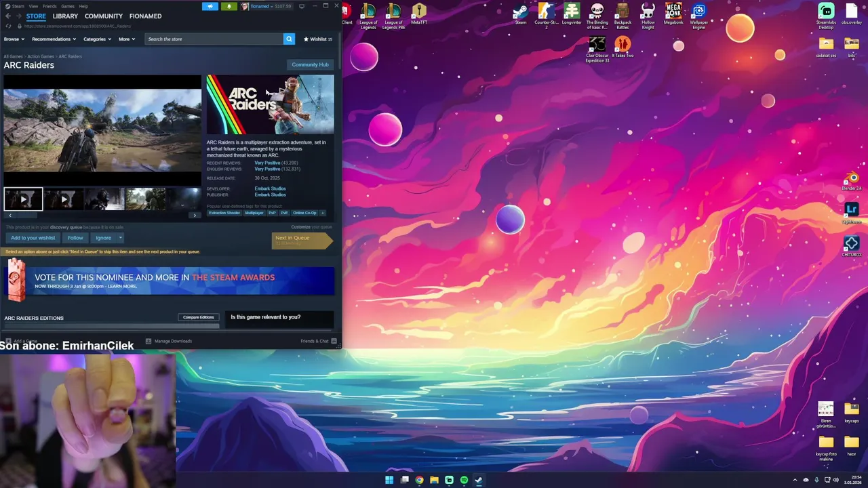Screen dimensions: 868x488
Task: Open Big Picture mode monitor icon
Action: [302, 6]
